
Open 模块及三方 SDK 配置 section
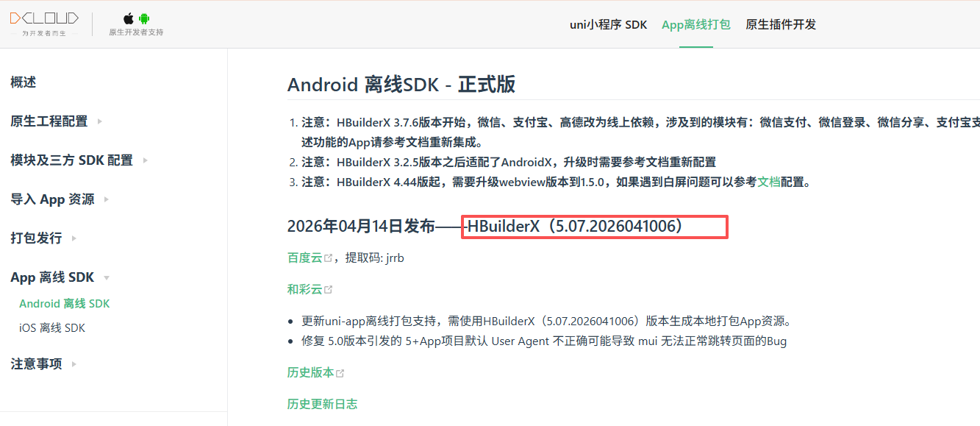tap(71, 160)
